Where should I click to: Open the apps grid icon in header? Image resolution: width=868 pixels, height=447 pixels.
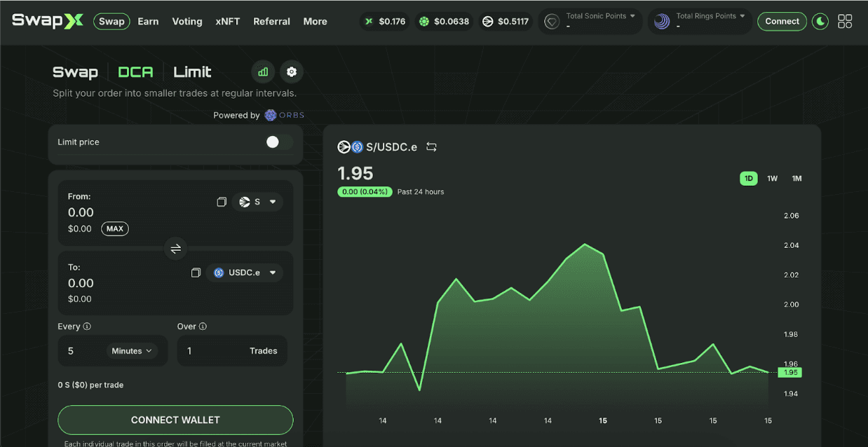tap(845, 21)
